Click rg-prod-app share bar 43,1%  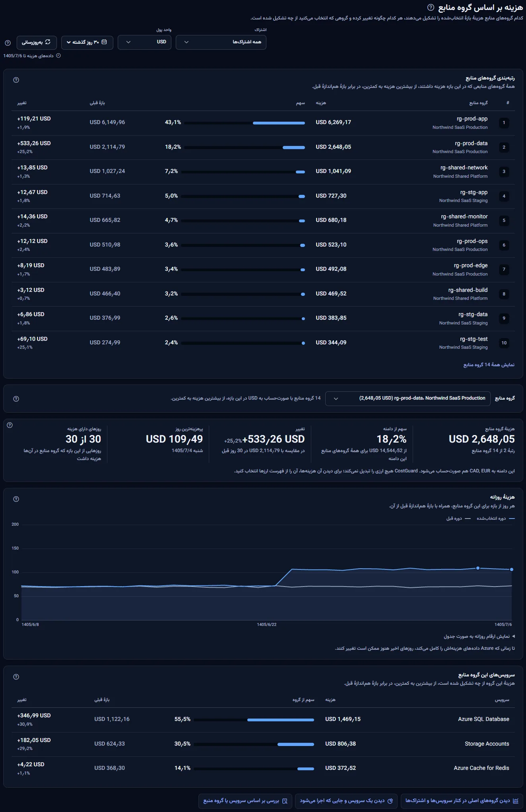(245, 123)
